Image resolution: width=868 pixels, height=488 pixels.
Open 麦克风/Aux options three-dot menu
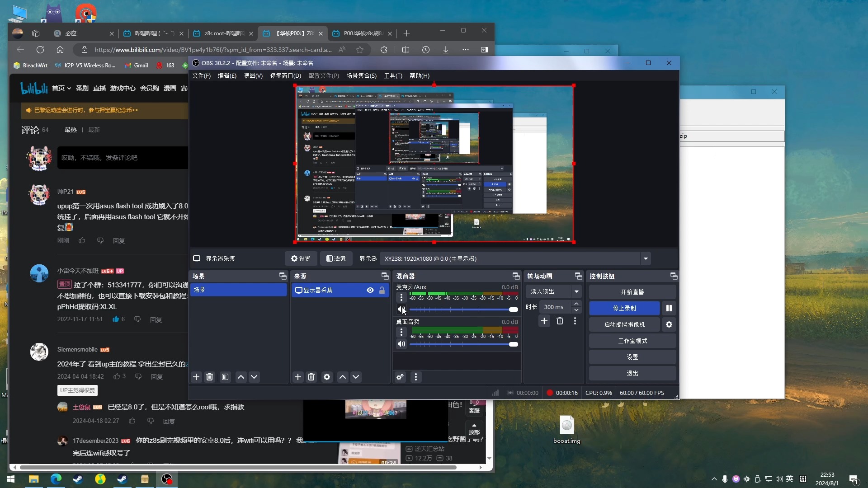click(401, 297)
